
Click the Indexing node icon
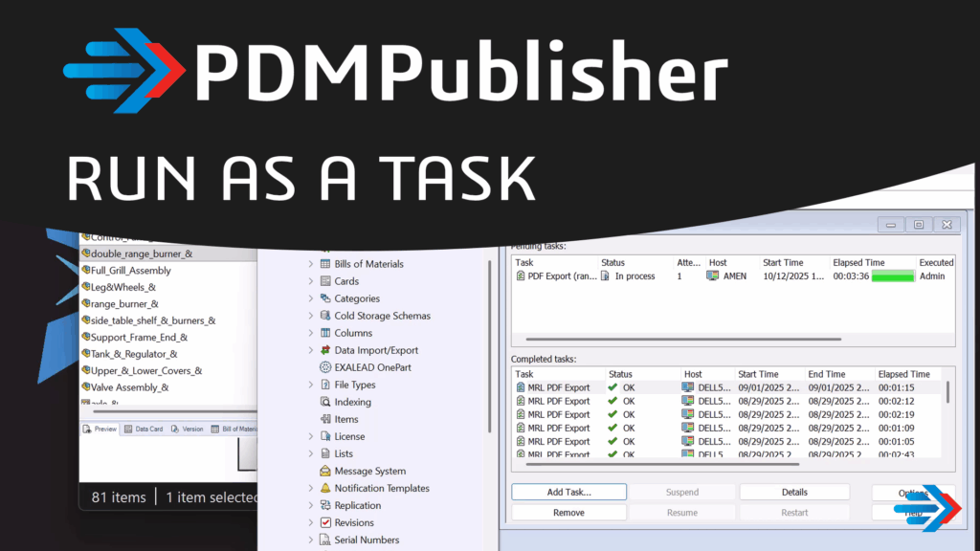(325, 402)
